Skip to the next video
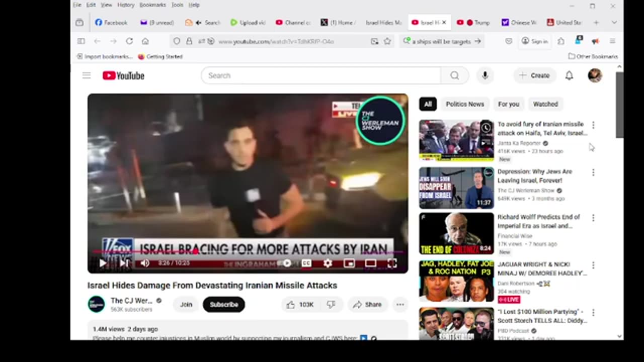Image resolution: width=644 pixels, height=362 pixels. pyautogui.click(x=124, y=263)
